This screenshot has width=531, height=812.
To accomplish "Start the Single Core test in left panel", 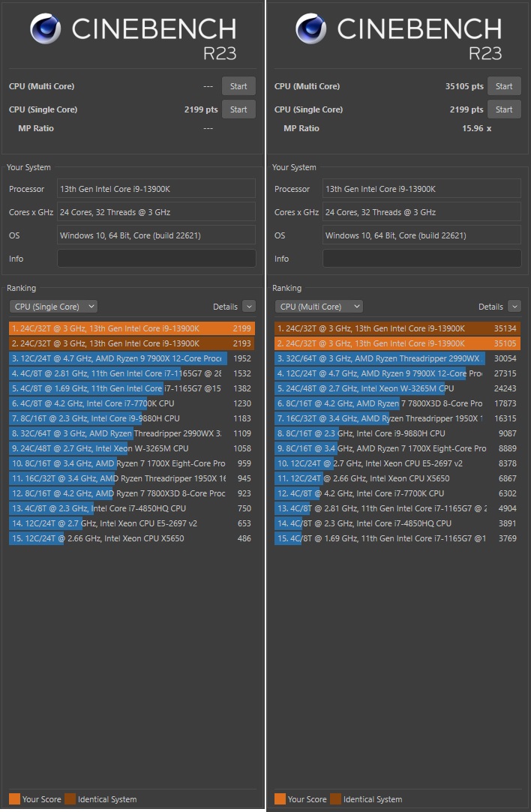I will coord(238,109).
